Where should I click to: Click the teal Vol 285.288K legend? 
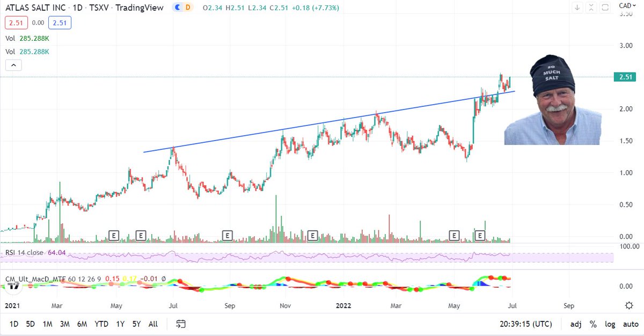coord(27,52)
